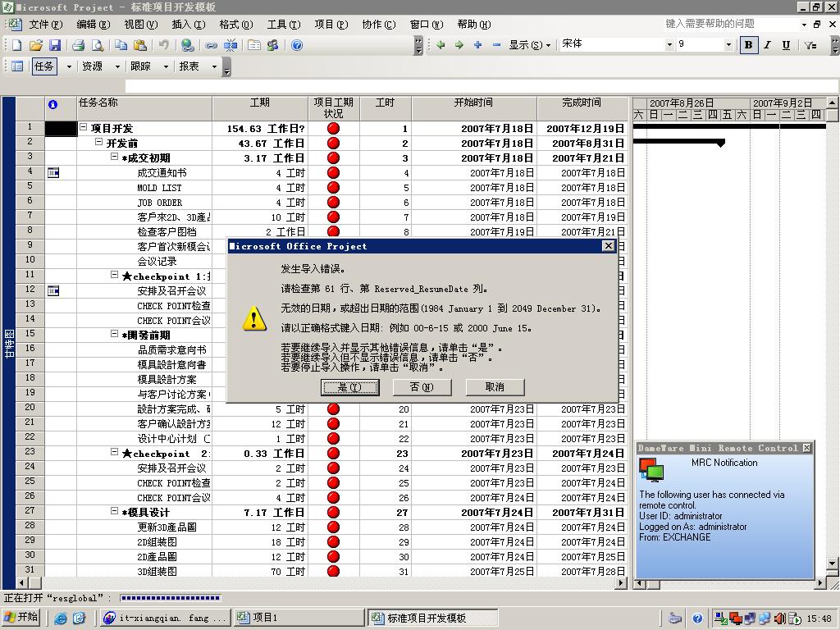Split task using the split icon
The width and height of the screenshot is (840, 630).
(x=231, y=45)
